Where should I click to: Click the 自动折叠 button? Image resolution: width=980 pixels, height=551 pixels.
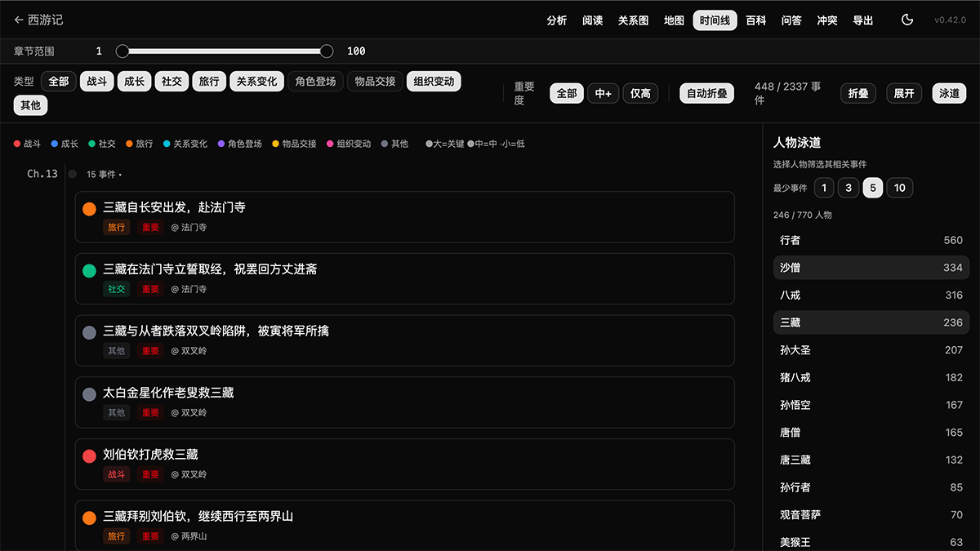(706, 93)
